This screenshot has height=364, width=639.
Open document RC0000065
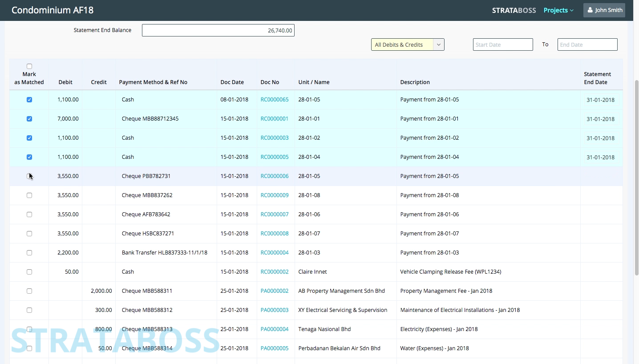point(275,100)
